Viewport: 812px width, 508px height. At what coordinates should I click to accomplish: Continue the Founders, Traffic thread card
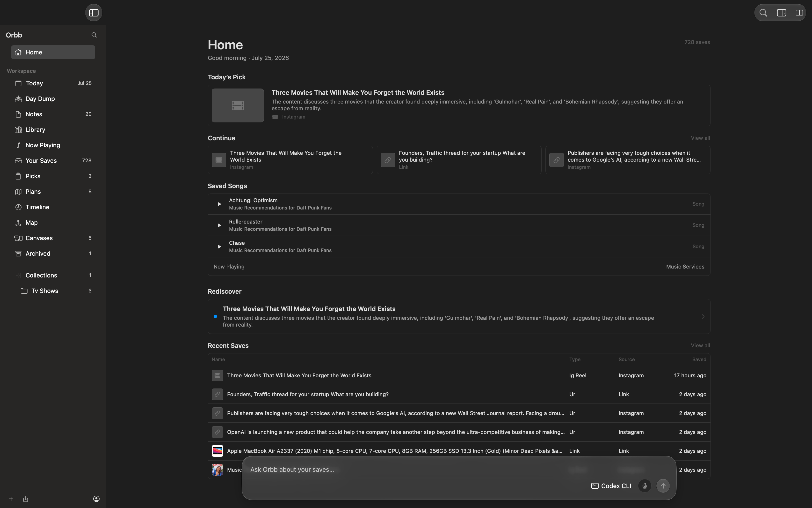[459, 160]
